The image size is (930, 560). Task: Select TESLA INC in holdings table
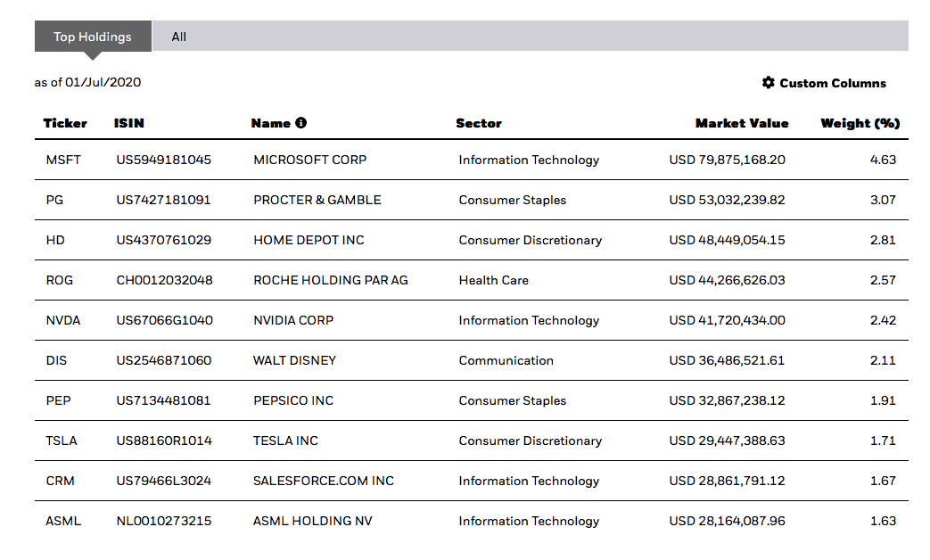pyautogui.click(x=285, y=441)
